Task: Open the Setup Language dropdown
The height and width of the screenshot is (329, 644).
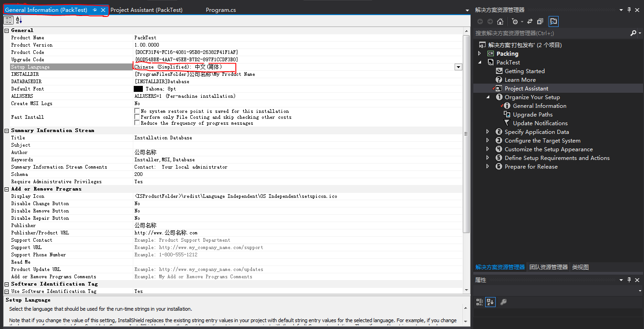Action: click(x=458, y=67)
